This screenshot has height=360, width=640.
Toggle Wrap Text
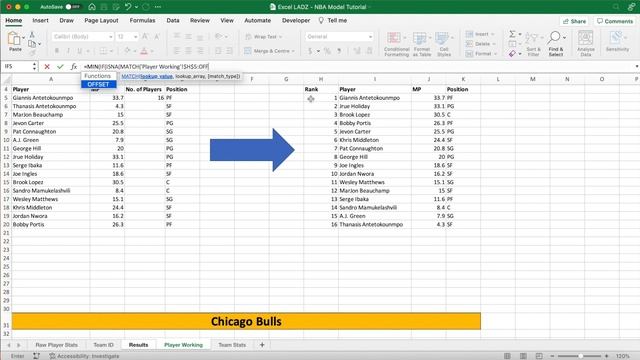(264, 37)
